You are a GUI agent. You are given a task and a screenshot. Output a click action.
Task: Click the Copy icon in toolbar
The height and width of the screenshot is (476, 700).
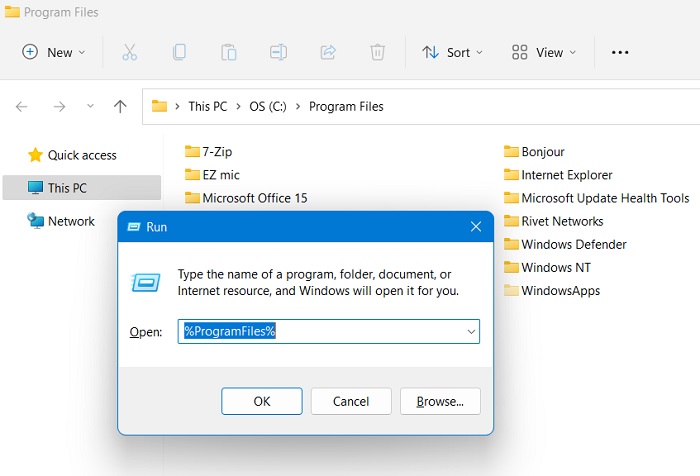(179, 52)
